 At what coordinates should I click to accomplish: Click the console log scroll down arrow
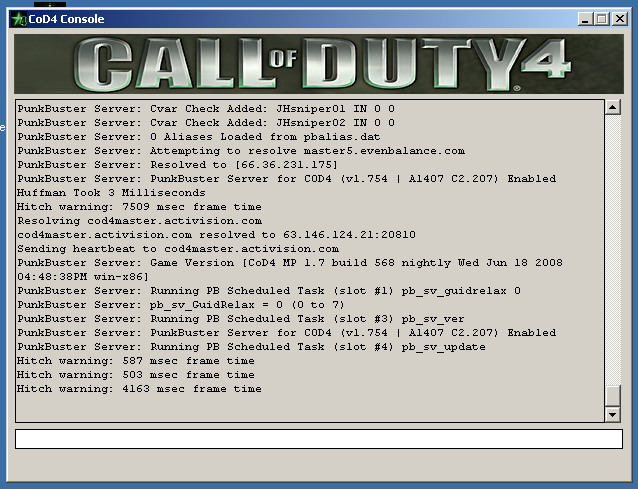(612, 415)
